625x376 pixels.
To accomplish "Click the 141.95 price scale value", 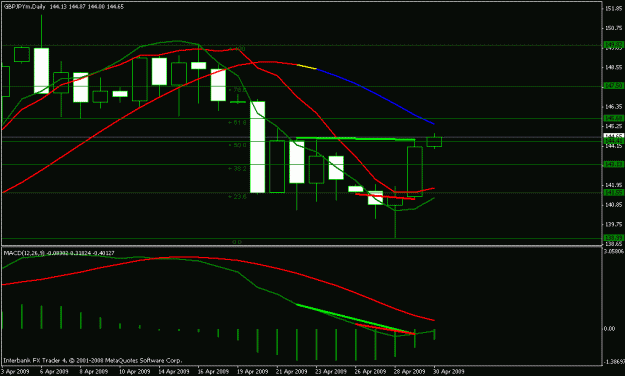I will click(613, 185).
